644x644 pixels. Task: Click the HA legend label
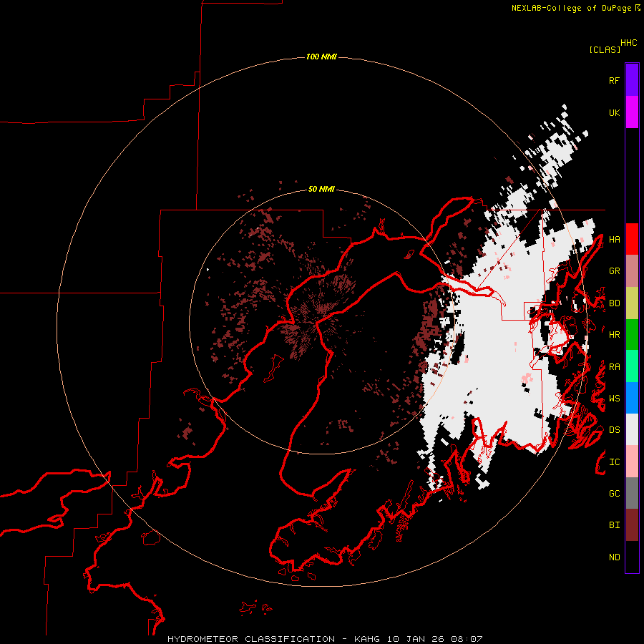click(x=615, y=240)
